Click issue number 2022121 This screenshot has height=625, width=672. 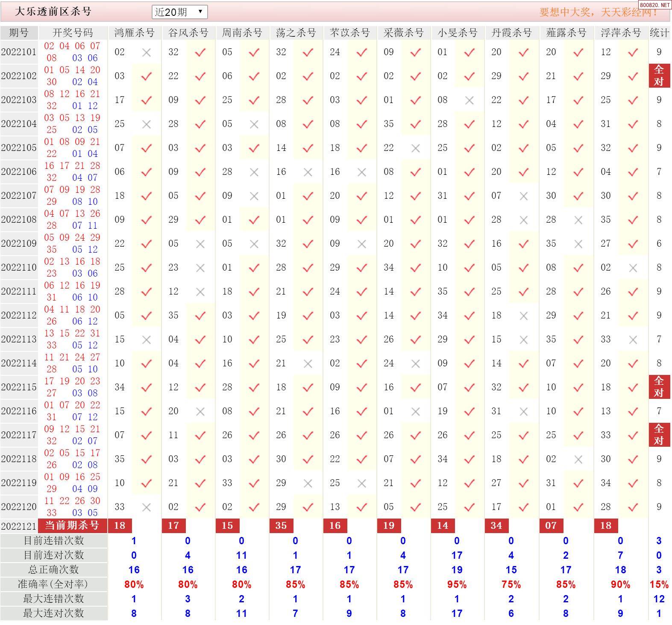pos(19,526)
